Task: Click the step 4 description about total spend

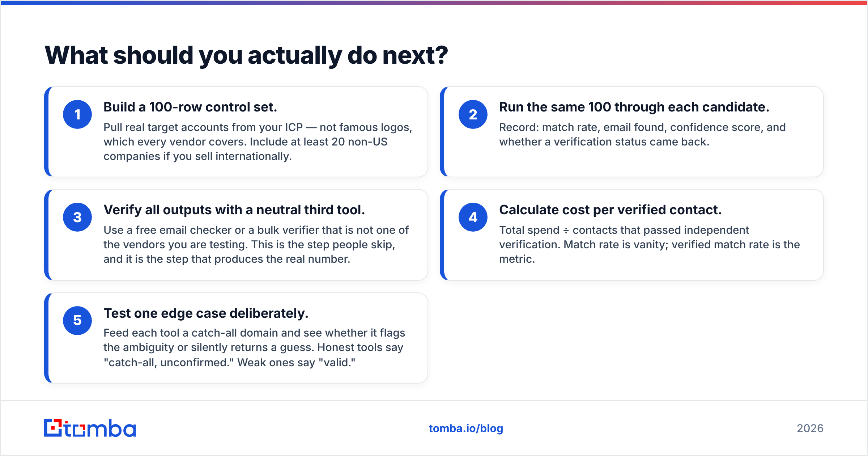Action: pyautogui.click(x=650, y=245)
